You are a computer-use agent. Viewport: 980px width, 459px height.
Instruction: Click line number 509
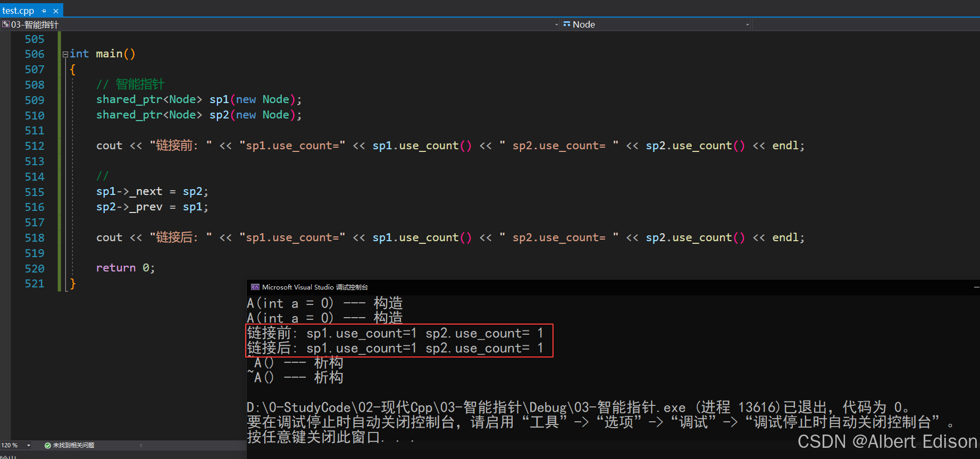tap(35, 100)
